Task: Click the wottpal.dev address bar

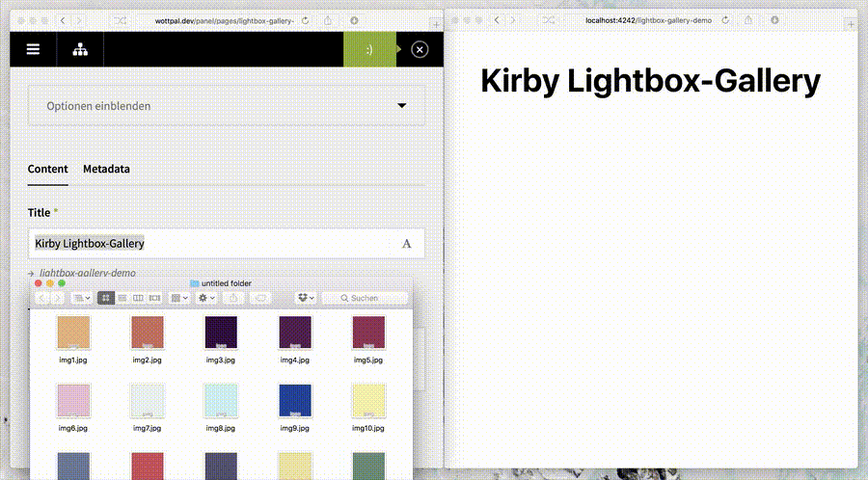Action: click(226, 20)
